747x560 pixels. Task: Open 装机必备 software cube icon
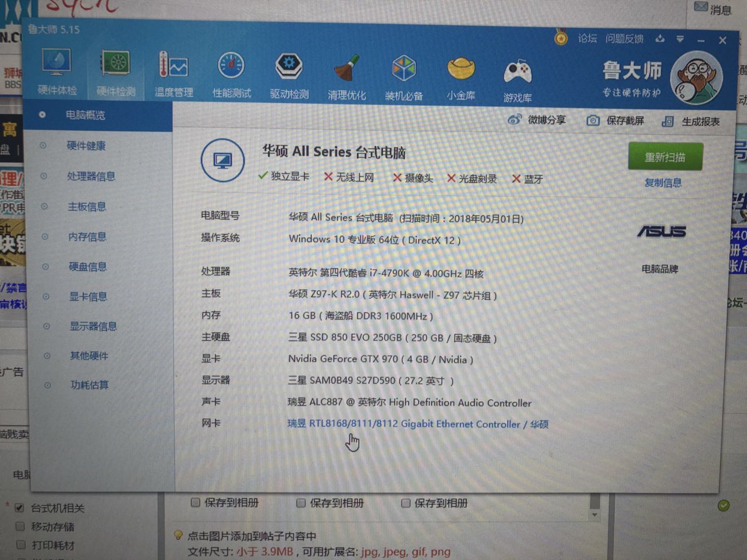[404, 78]
